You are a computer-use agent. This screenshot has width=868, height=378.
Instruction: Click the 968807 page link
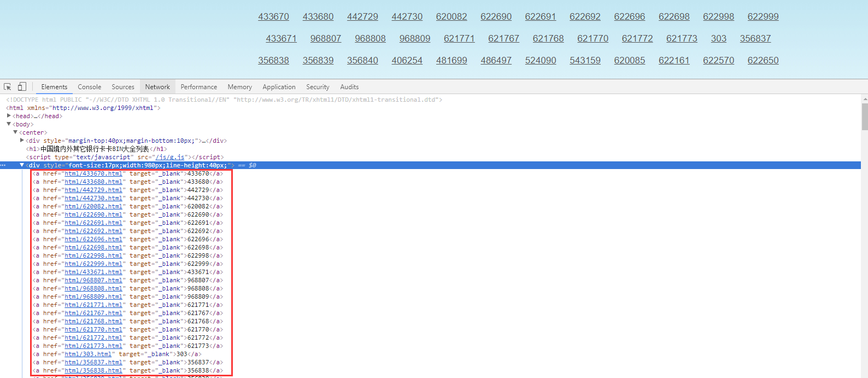pyautogui.click(x=326, y=39)
